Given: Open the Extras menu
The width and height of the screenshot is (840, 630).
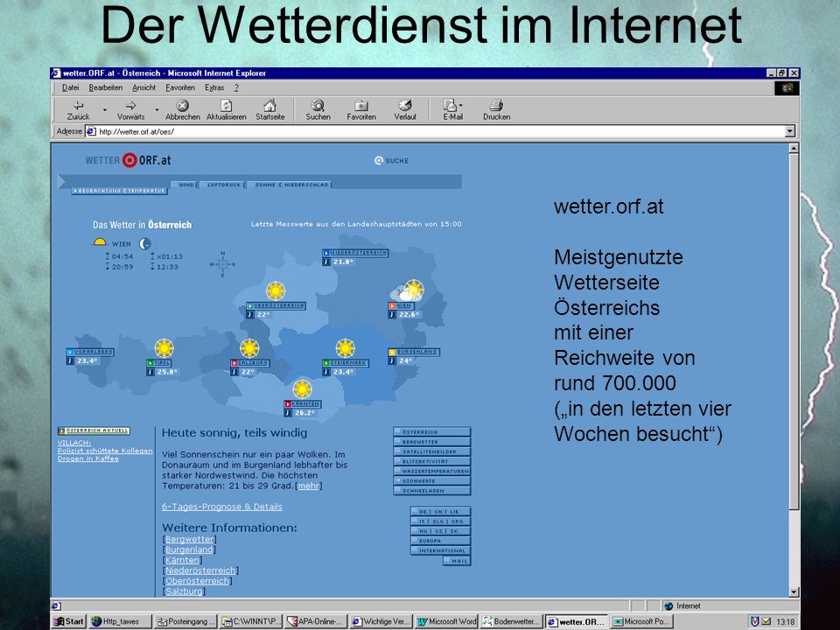Looking at the screenshot, I should pos(214,87).
